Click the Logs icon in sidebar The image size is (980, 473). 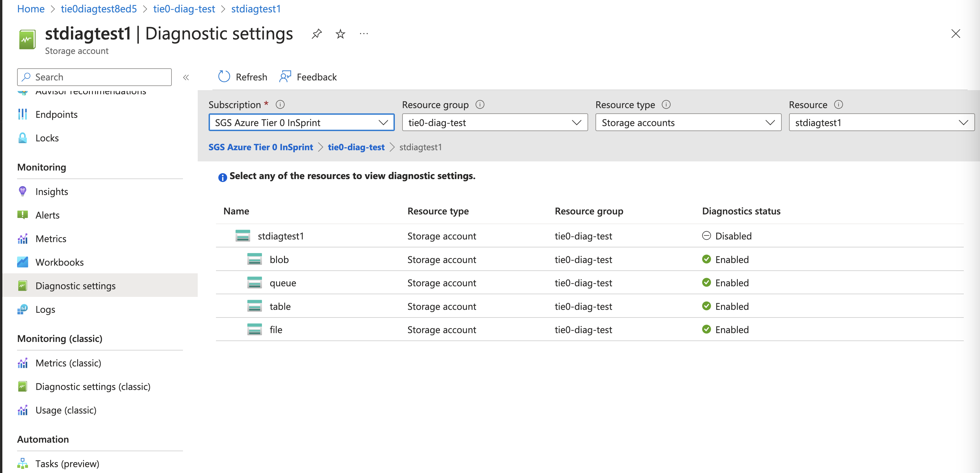tap(23, 309)
